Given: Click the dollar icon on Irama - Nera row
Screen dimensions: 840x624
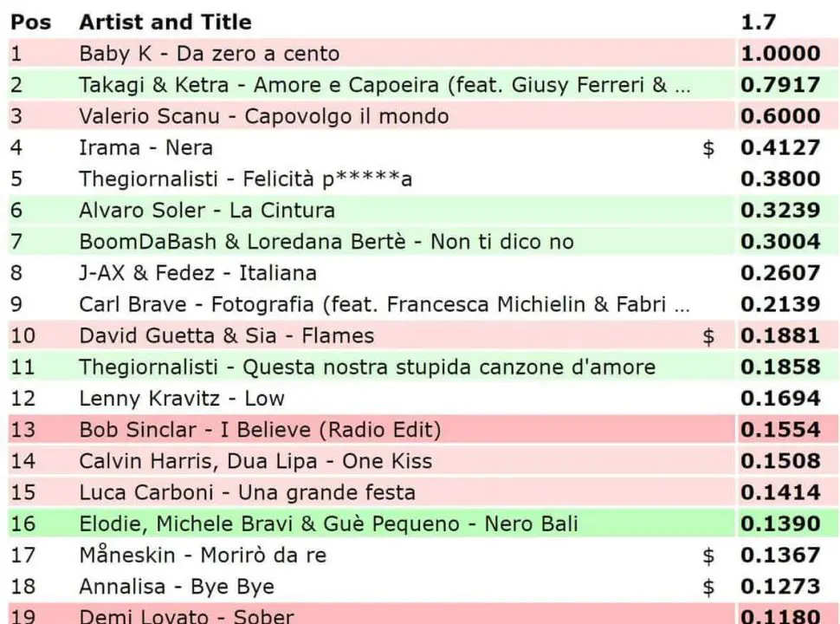Looking at the screenshot, I should [708, 148].
